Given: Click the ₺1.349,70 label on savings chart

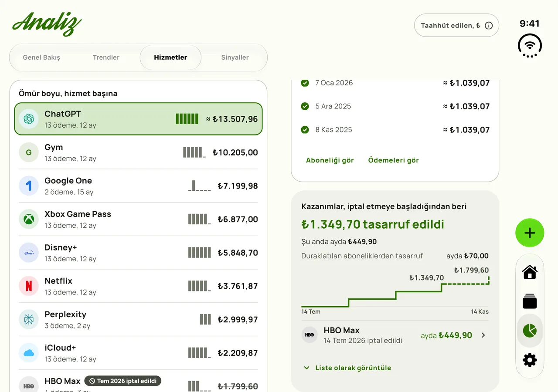Looking at the screenshot, I should point(426,278).
